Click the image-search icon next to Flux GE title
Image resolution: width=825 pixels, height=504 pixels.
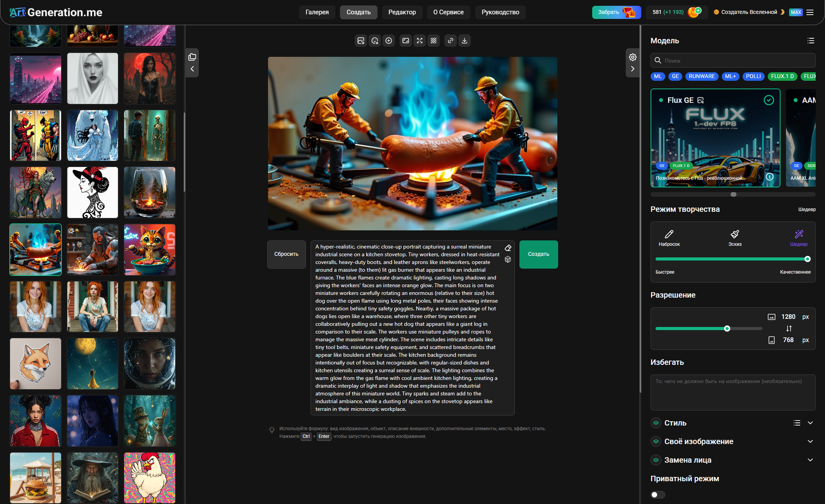[x=701, y=100]
